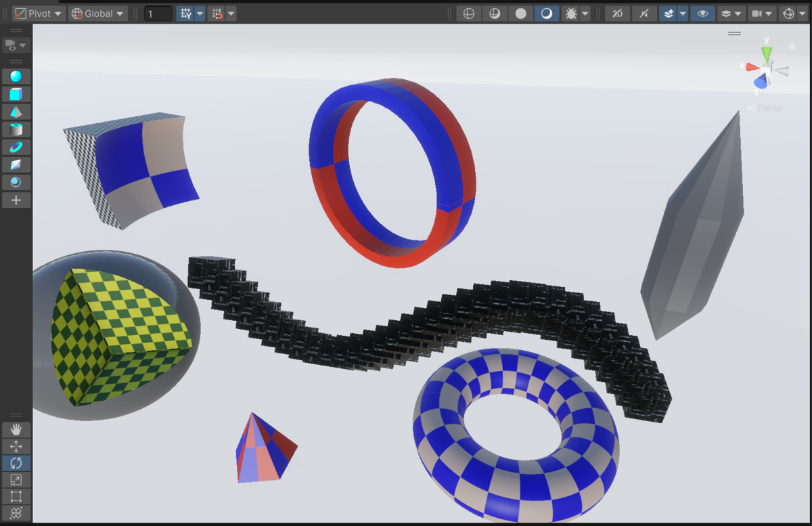Open the Global orientation dropdown
Screen dimensions: 812x526
point(97,13)
